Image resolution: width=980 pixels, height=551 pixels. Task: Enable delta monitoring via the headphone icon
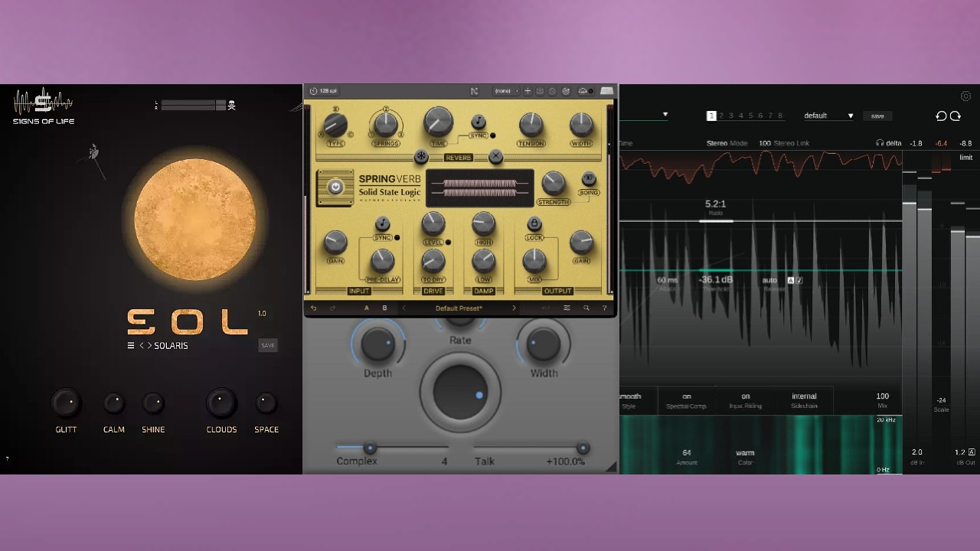(x=882, y=142)
